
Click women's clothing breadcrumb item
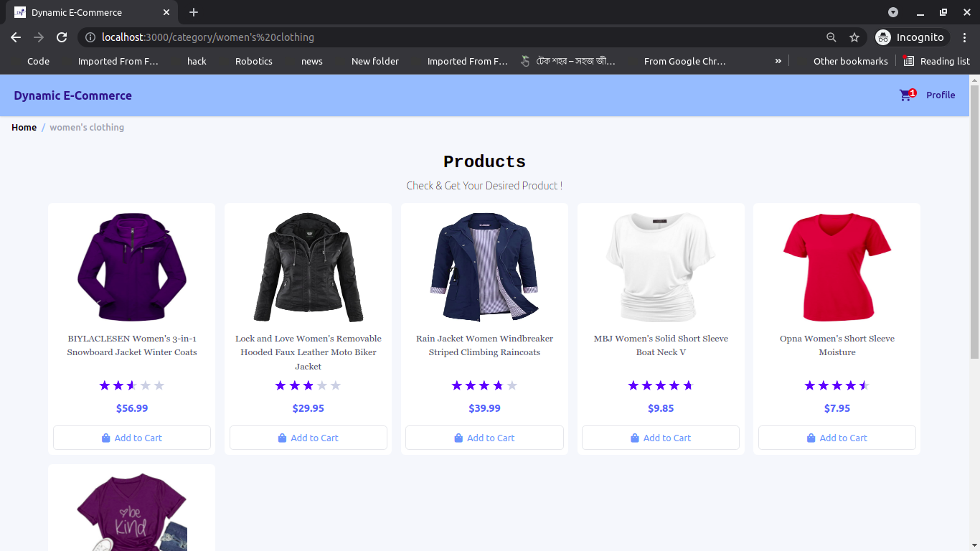pos(87,127)
